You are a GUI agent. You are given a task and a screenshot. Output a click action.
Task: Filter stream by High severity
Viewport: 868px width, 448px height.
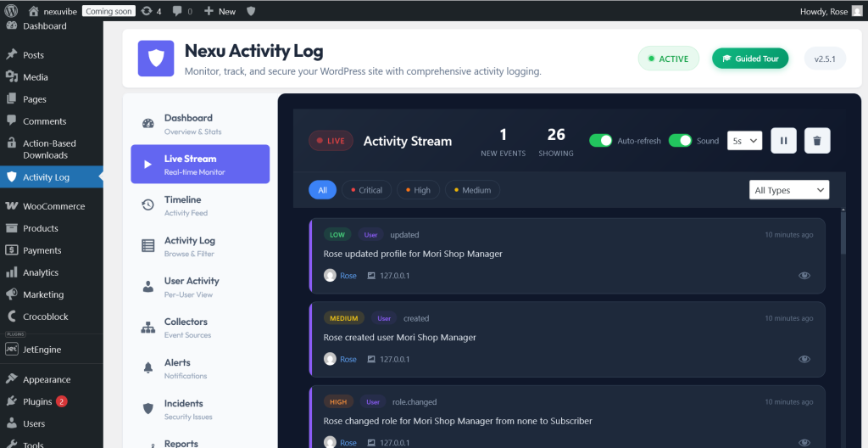click(418, 190)
